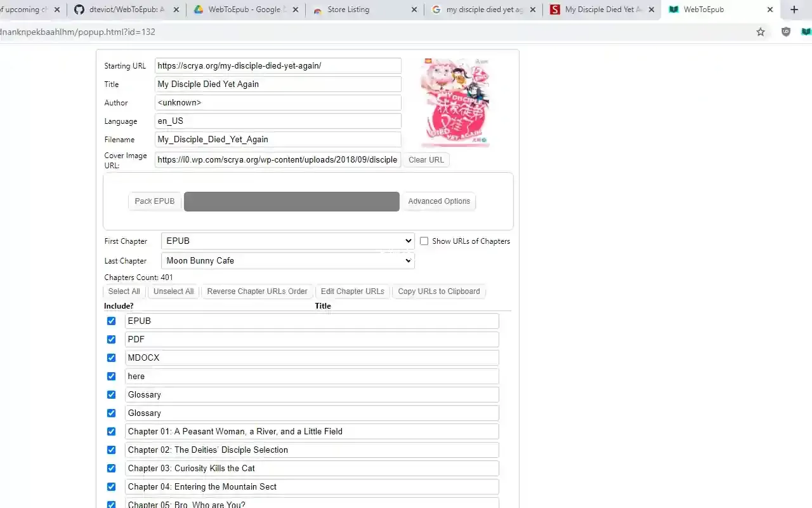The width and height of the screenshot is (812, 508).
Task: Open a new browser tab with plus
Action: 794,10
